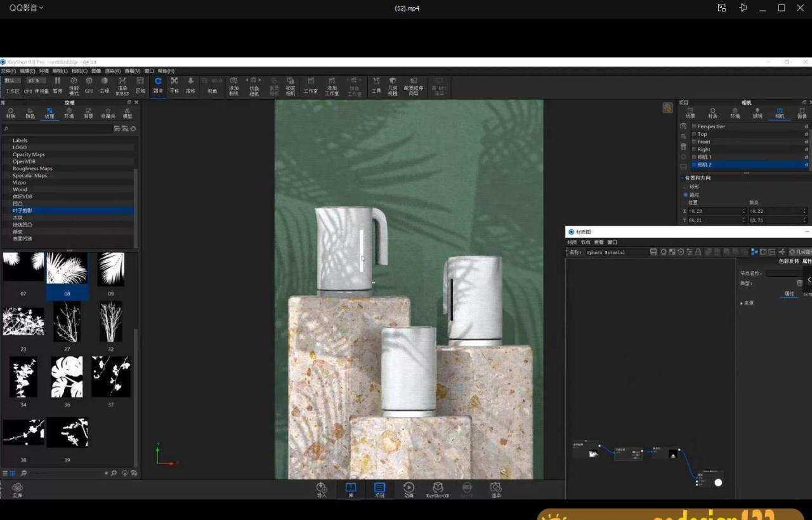812x520 pixels.
Task: Click orange camera lock icon in viewport corner
Action: pos(667,108)
